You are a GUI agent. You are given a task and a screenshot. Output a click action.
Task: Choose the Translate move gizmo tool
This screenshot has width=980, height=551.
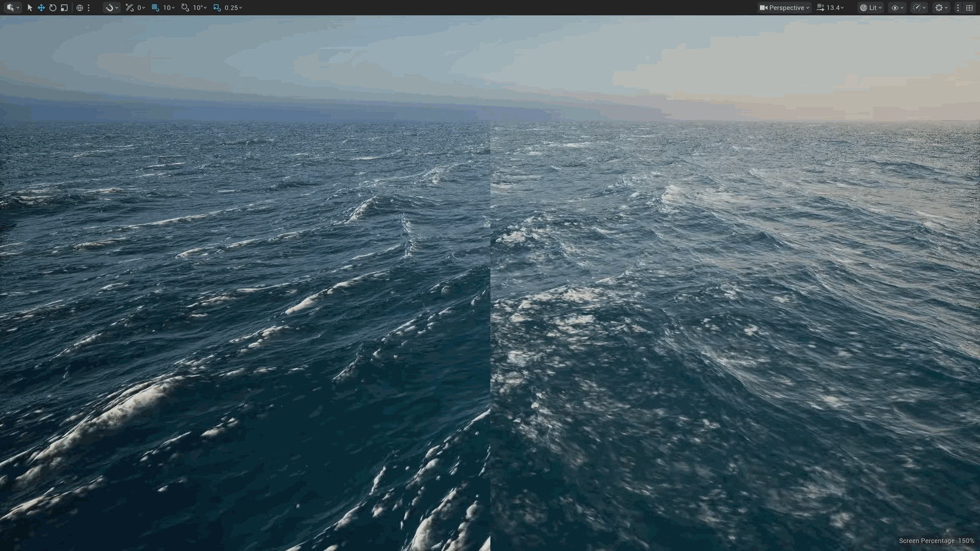click(41, 7)
